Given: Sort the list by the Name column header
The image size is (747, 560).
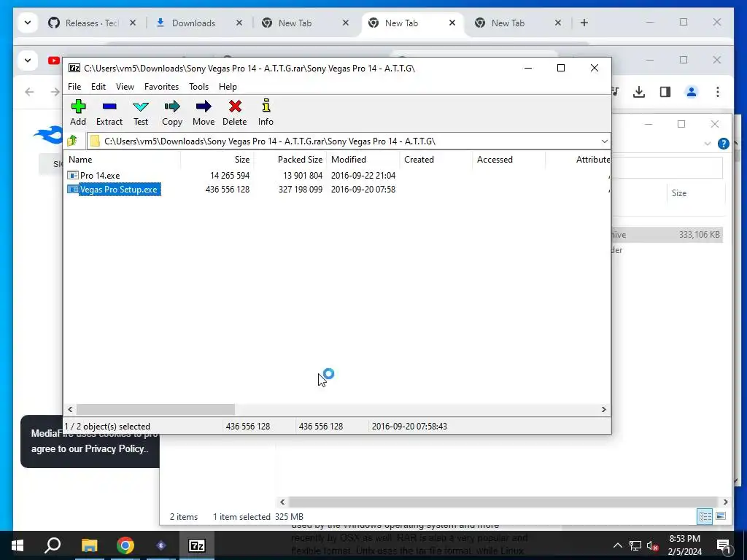Looking at the screenshot, I should tap(122, 160).
